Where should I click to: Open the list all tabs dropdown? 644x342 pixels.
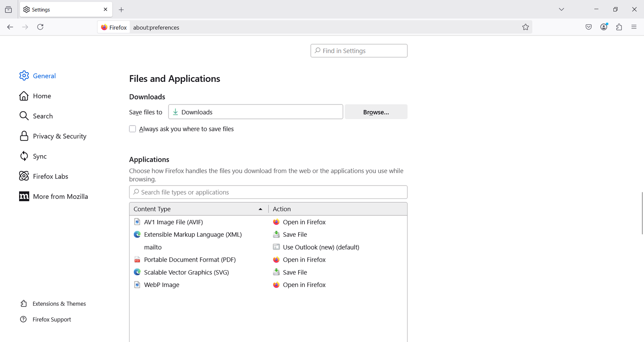(561, 9)
